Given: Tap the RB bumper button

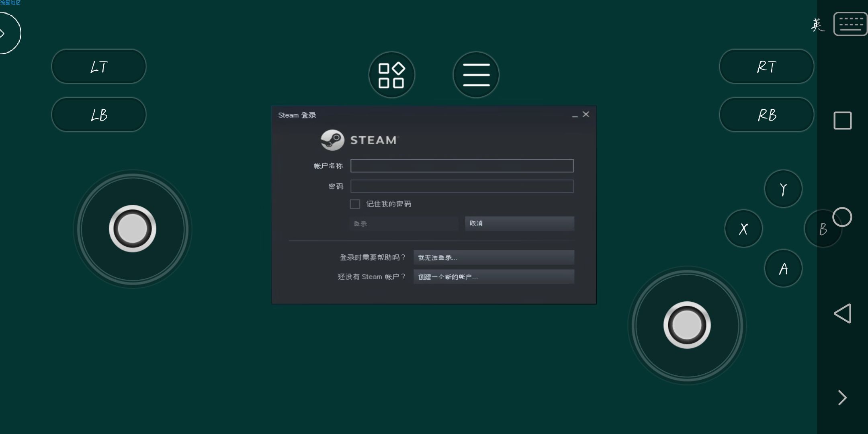Looking at the screenshot, I should tap(766, 115).
